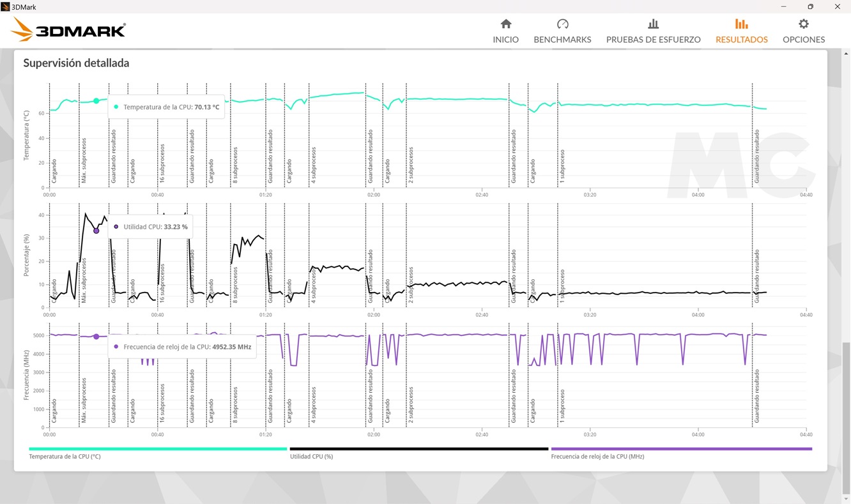Click the purple frequency legend color bar
The image size is (851, 504).
click(681, 449)
